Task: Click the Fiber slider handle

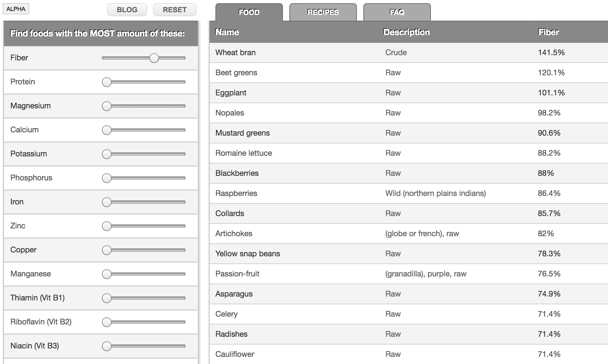Action: (x=154, y=58)
